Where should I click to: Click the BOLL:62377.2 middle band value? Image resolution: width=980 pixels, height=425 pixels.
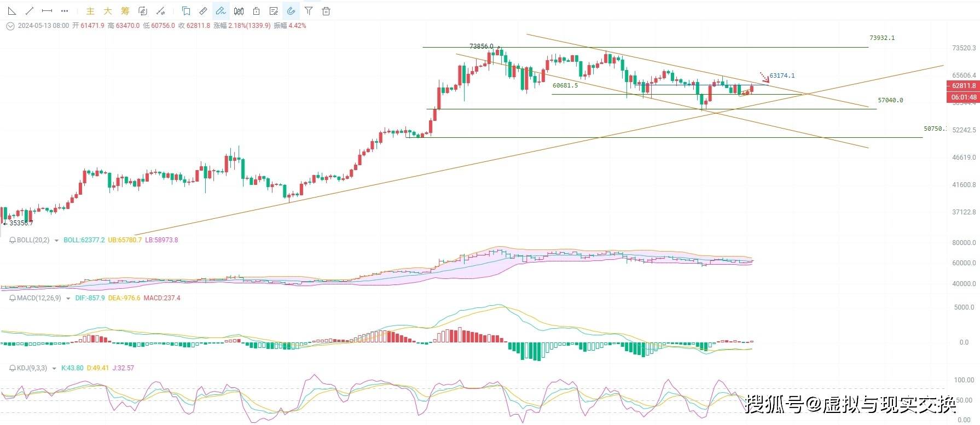[84, 240]
